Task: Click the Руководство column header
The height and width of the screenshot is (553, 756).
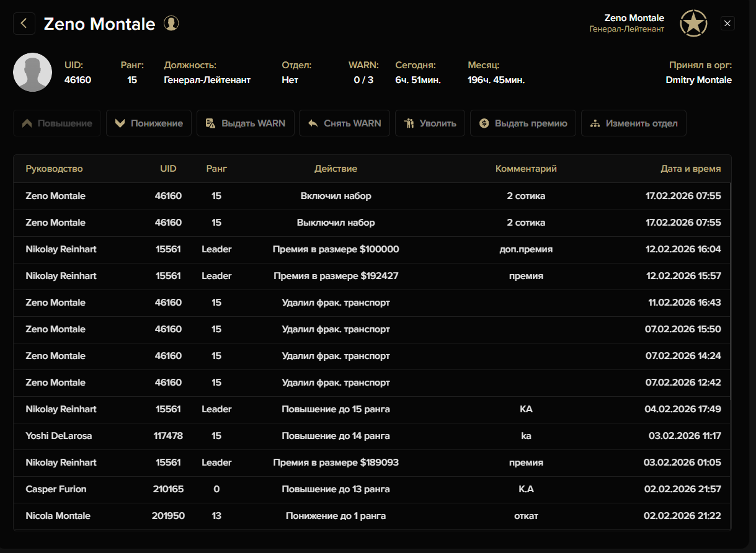Action: coord(54,169)
